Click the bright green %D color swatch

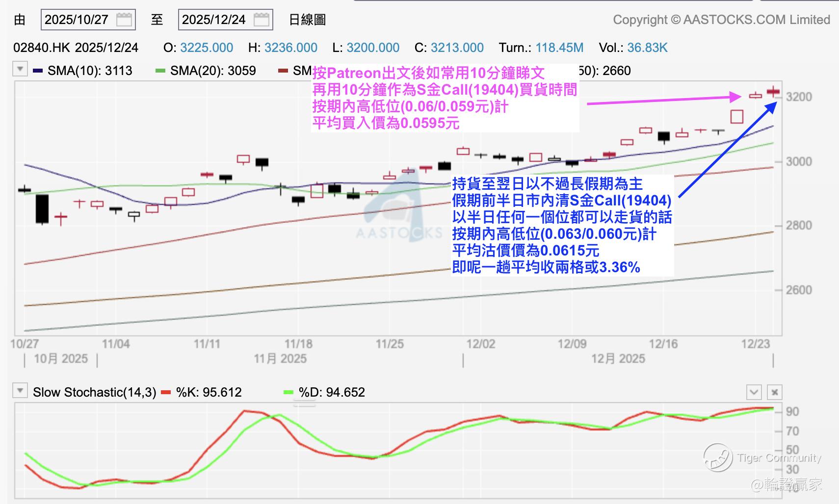tap(289, 392)
